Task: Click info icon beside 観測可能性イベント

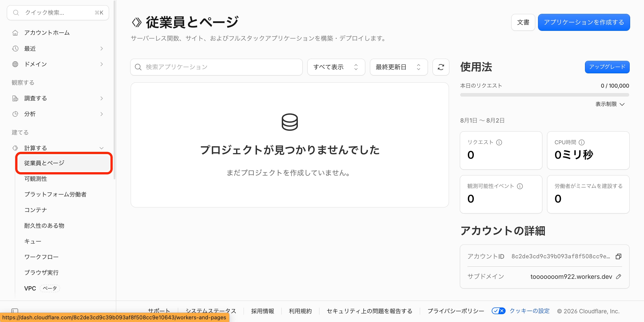Action: coord(520,186)
